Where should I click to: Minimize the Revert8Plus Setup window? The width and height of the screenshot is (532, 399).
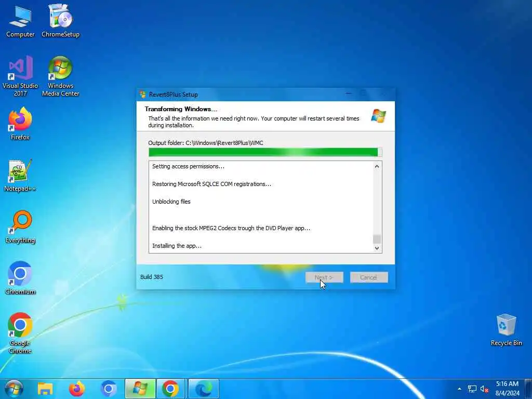tap(349, 94)
